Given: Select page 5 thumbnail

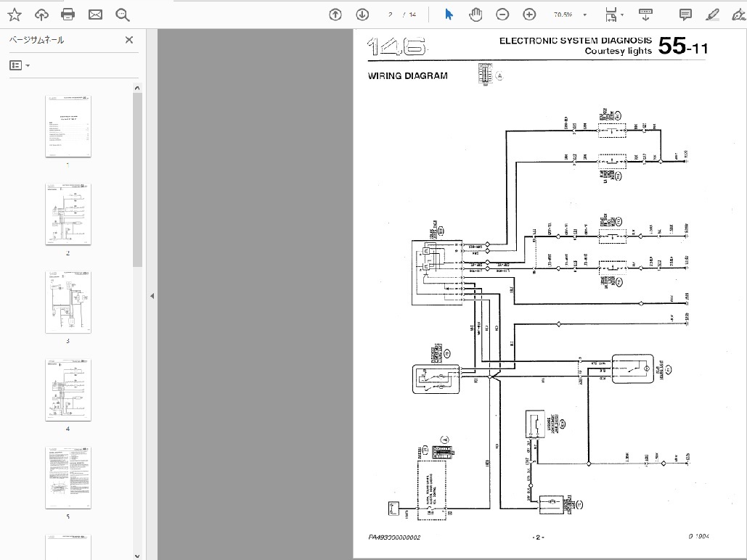Looking at the screenshot, I should [68, 477].
